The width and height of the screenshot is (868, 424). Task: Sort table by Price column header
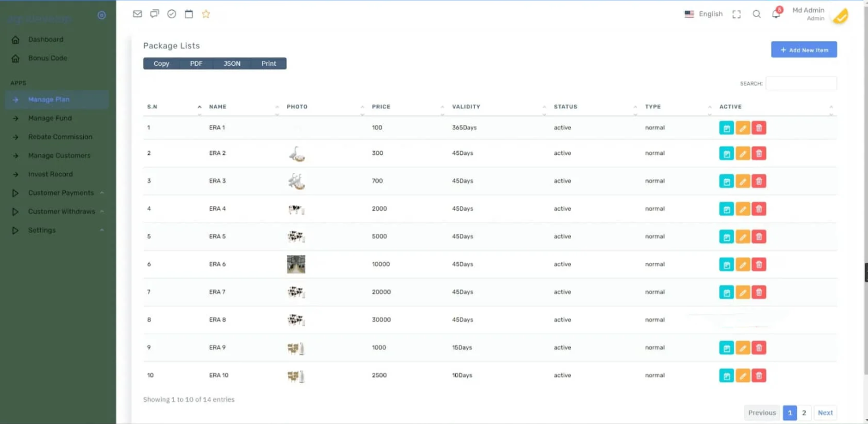381,107
